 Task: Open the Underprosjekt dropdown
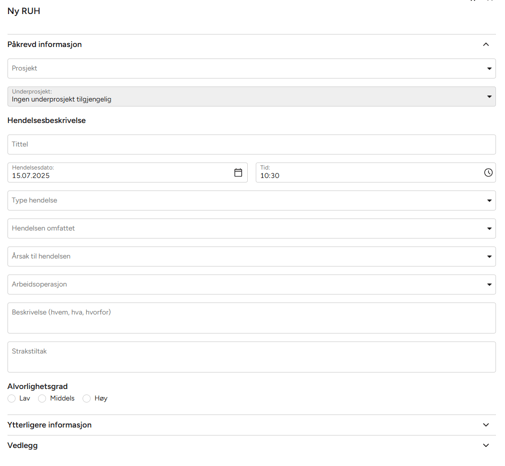(x=251, y=96)
